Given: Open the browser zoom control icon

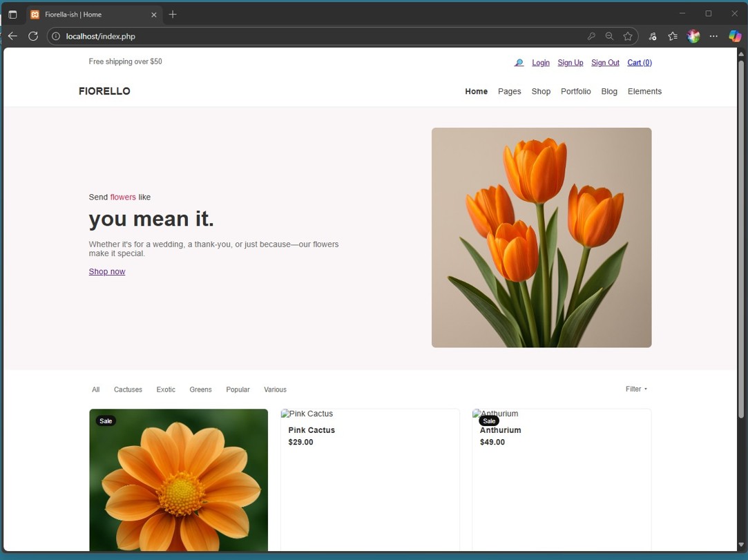Looking at the screenshot, I should click(609, 37).
